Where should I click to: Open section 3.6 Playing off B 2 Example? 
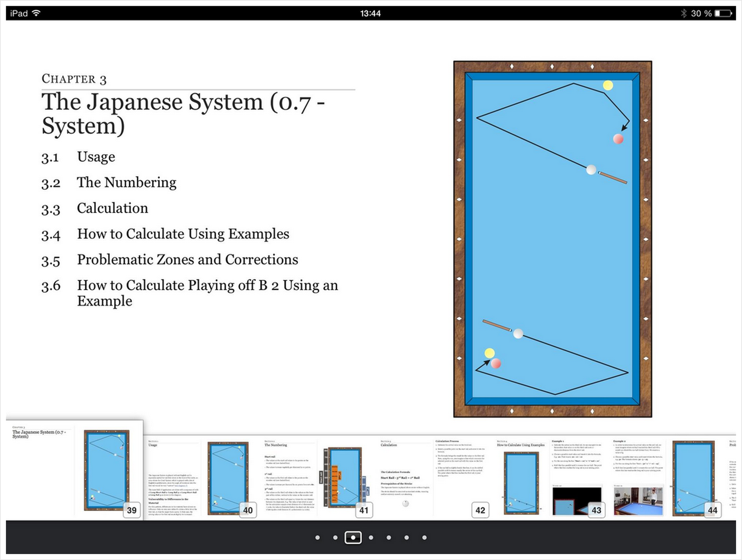pos(189,293)
